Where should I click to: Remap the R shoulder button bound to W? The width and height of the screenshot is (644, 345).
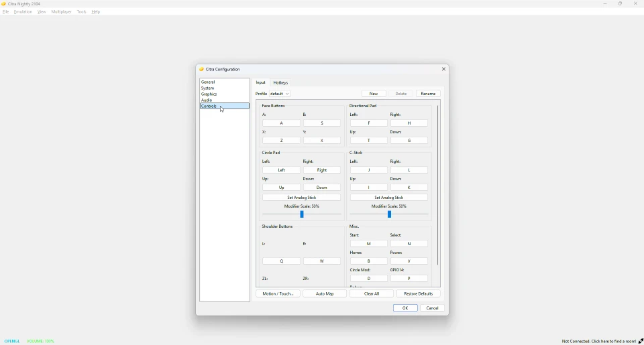322,261
